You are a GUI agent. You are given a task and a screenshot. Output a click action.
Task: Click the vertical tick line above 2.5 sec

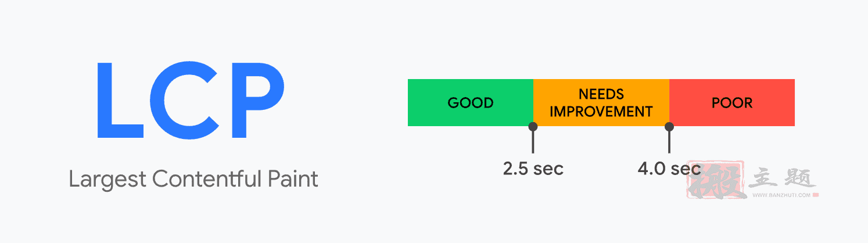pos(533,142)
